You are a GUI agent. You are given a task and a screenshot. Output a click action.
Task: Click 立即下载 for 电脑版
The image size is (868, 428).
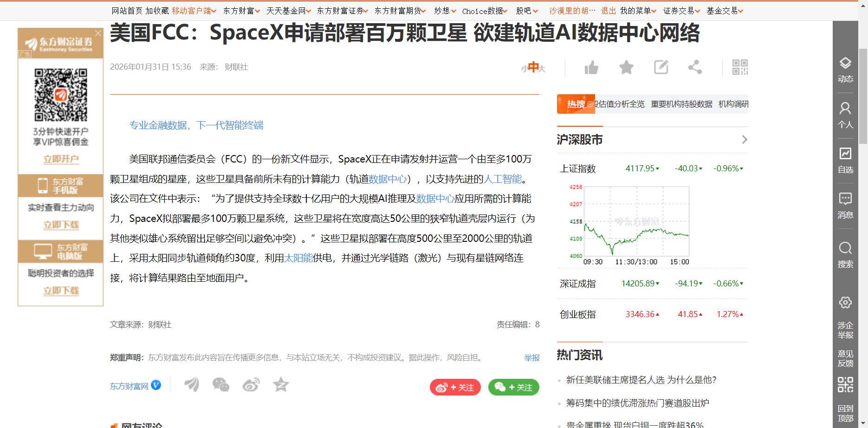(x=61, y=291)
